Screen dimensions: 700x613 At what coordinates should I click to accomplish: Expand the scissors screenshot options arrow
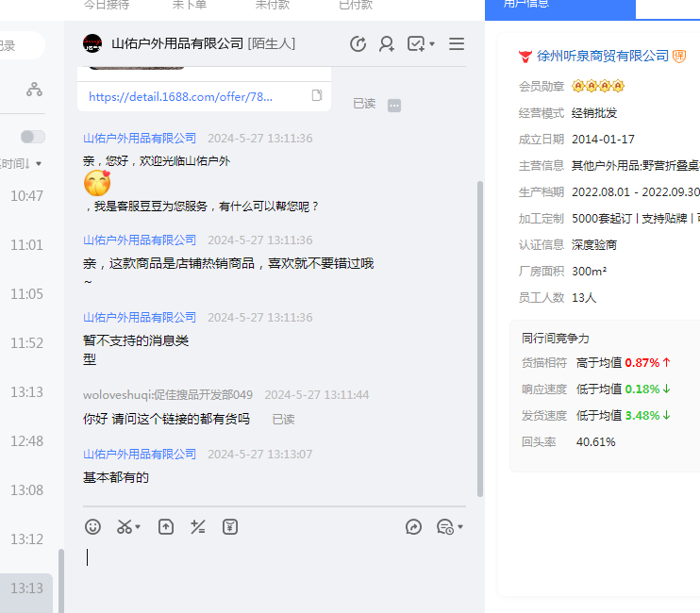coord(138,527)
